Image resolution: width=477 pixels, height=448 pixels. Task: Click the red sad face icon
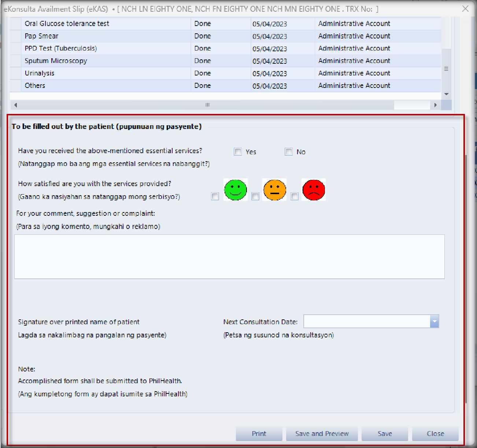[314, 190]
